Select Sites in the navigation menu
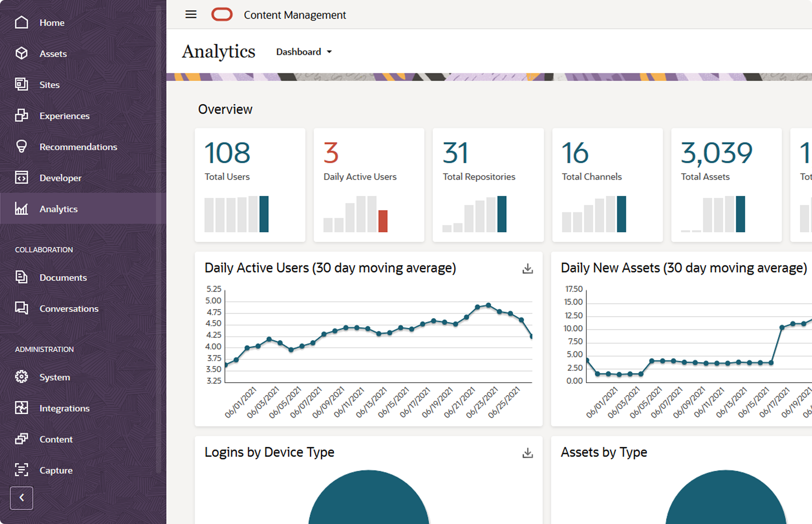 [x=50, y=84]
